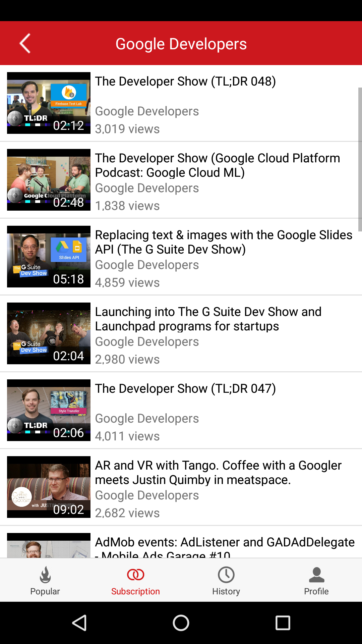Tap channel name under TL;DR 047 video

pyautogui.click(x=147, y=419)
